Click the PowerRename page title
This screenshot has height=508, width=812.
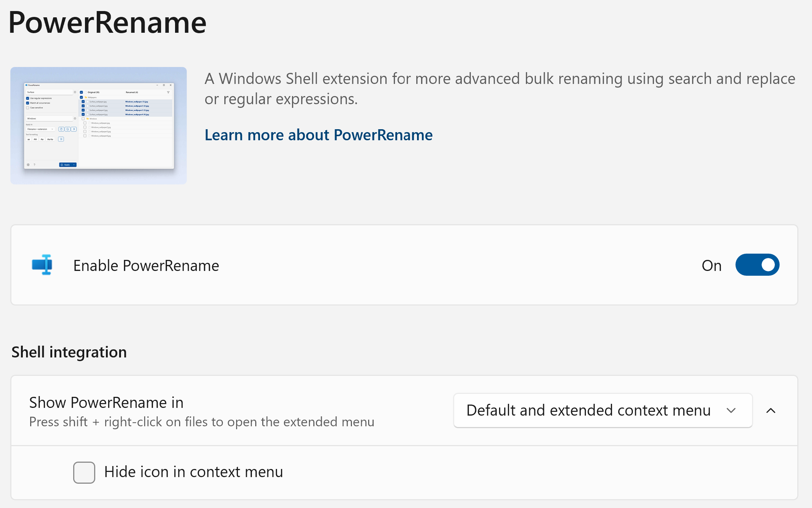(107, 23)
